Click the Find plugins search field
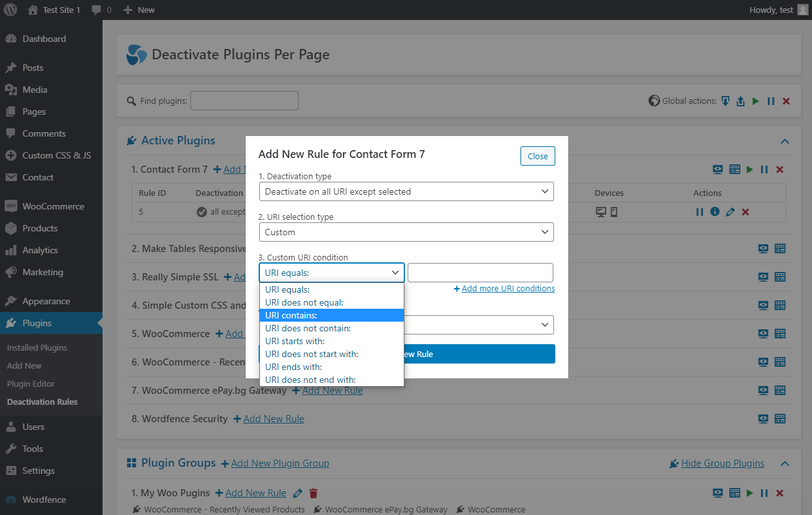Viewport: 812px width, 515px height. (244, 101)
